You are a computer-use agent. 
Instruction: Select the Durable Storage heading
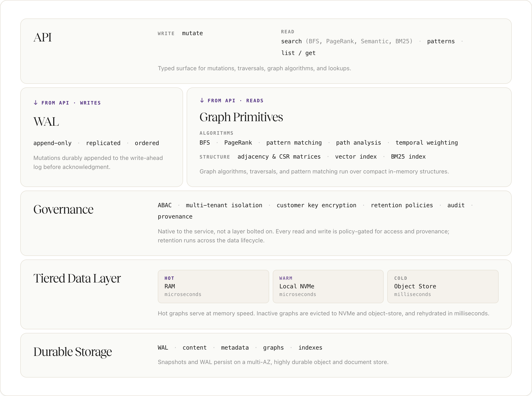pos(72,352)
